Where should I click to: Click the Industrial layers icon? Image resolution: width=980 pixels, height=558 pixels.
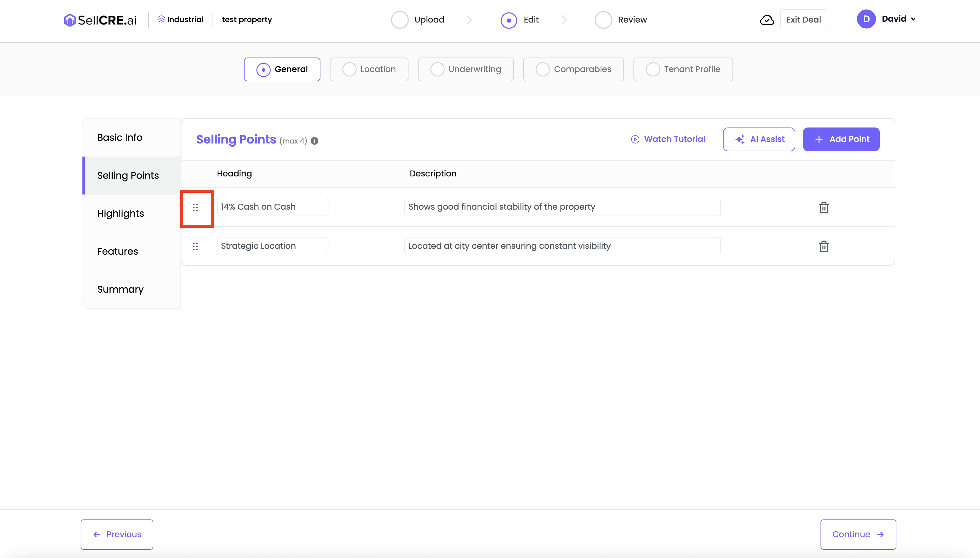(x=161, y=19)
